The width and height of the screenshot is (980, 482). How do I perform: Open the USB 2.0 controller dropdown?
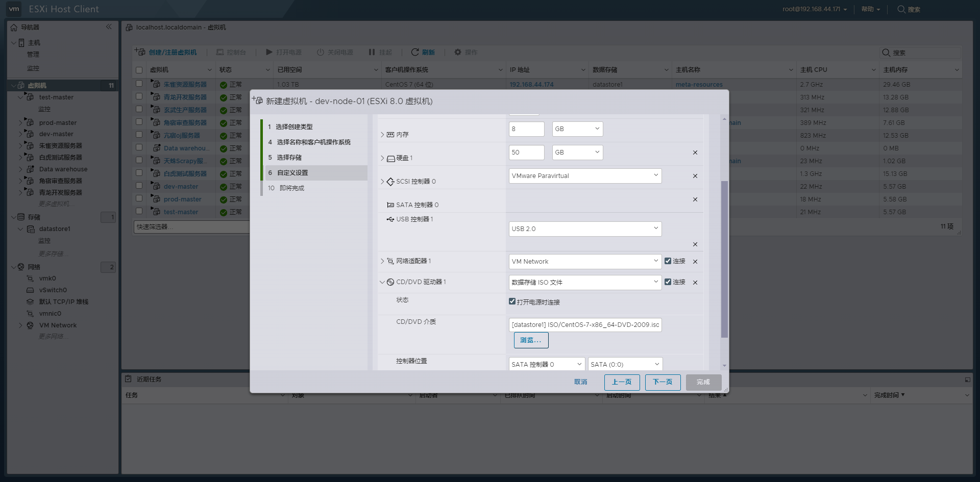pyautogui.click(x=585, y=229)
